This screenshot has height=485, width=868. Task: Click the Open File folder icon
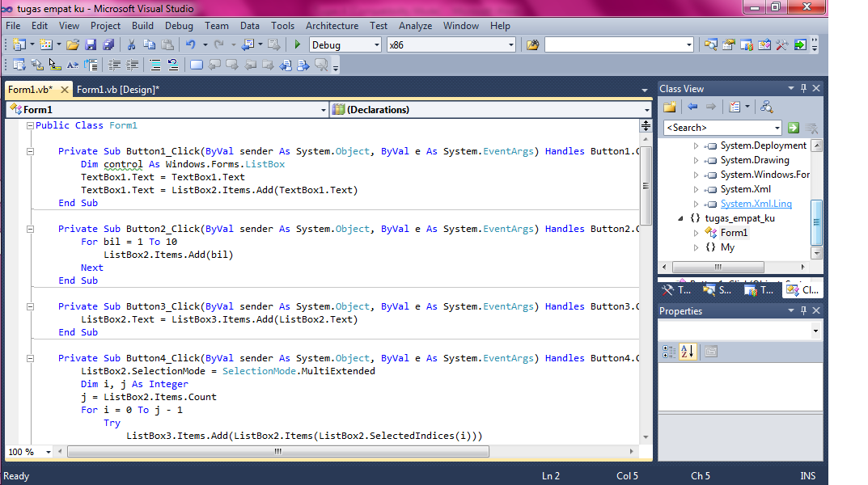pos(73,44)
